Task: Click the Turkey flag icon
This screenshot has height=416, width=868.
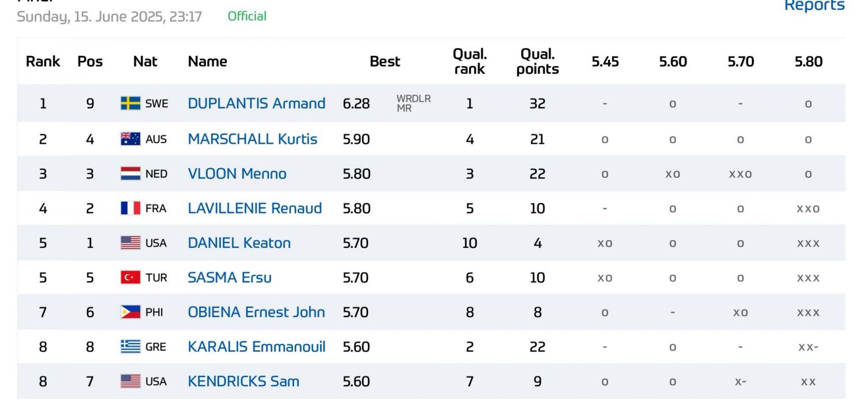Action: coord(130,278)
